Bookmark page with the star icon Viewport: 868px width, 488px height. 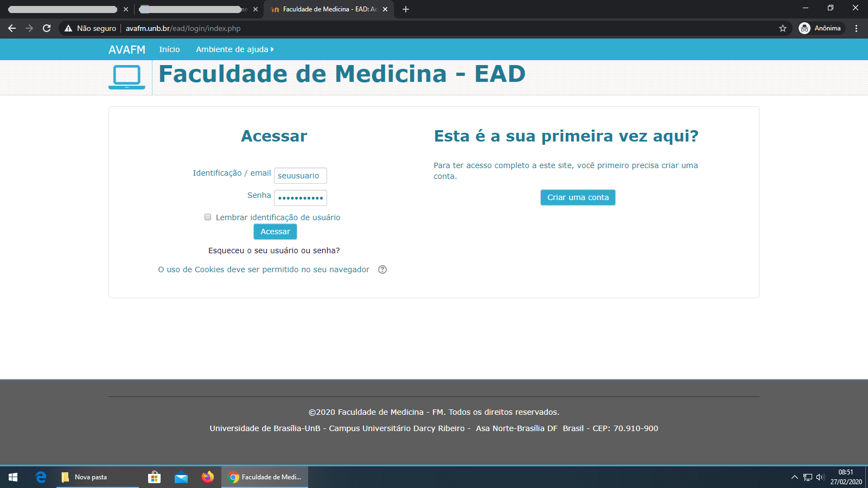(x=783, y=28)
